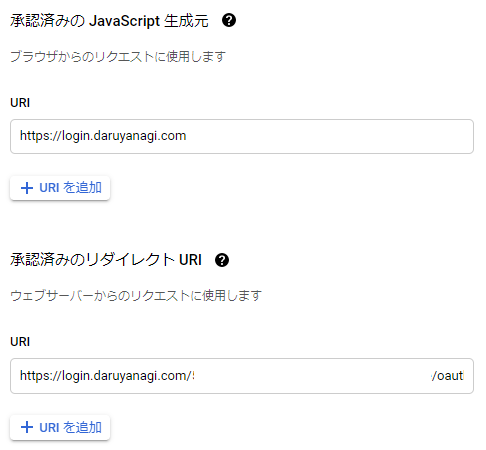The width and height of the screenshot is (486, 450).
Task: Click the URI label above JavaScript origin field
Action: 20,103
